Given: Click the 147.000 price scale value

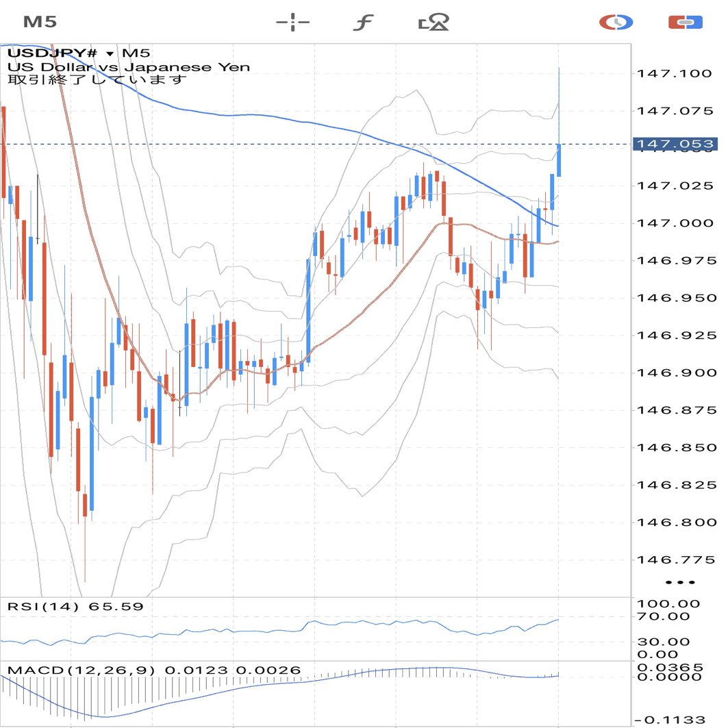Looking at the screenshot, I should (x=675, y=223).
